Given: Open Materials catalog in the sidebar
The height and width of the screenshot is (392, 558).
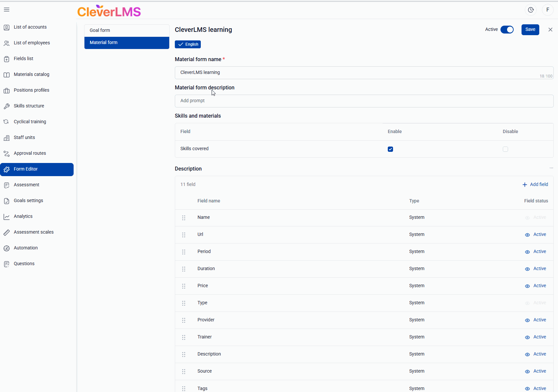Looking at the screenshot, I should tap(32, 75).
